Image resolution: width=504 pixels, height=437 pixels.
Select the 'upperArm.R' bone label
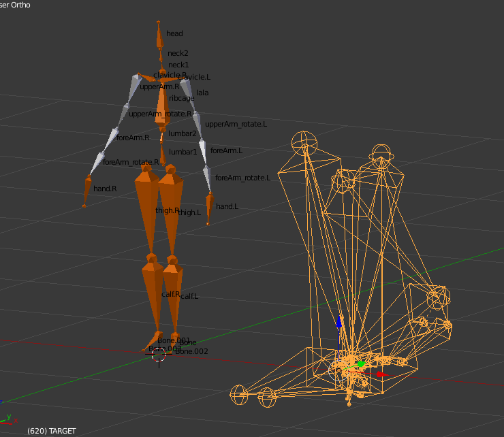[x=159, y=86]
